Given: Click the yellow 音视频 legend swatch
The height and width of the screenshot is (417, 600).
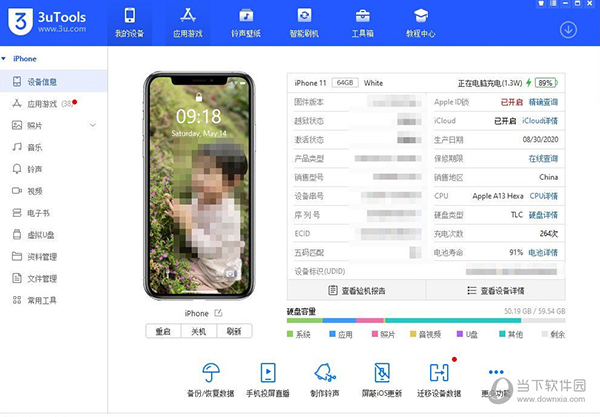Looking at the screenshot, I should 413,334.
